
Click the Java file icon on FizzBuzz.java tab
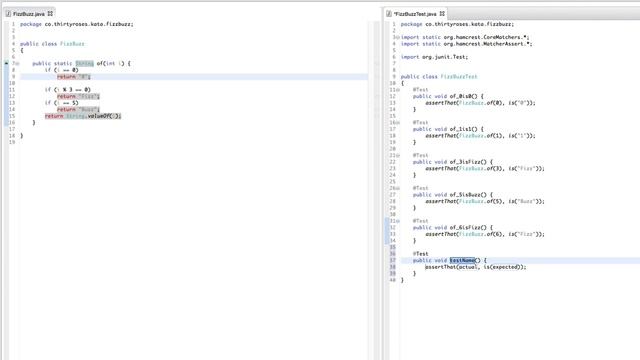coord(8,14)
